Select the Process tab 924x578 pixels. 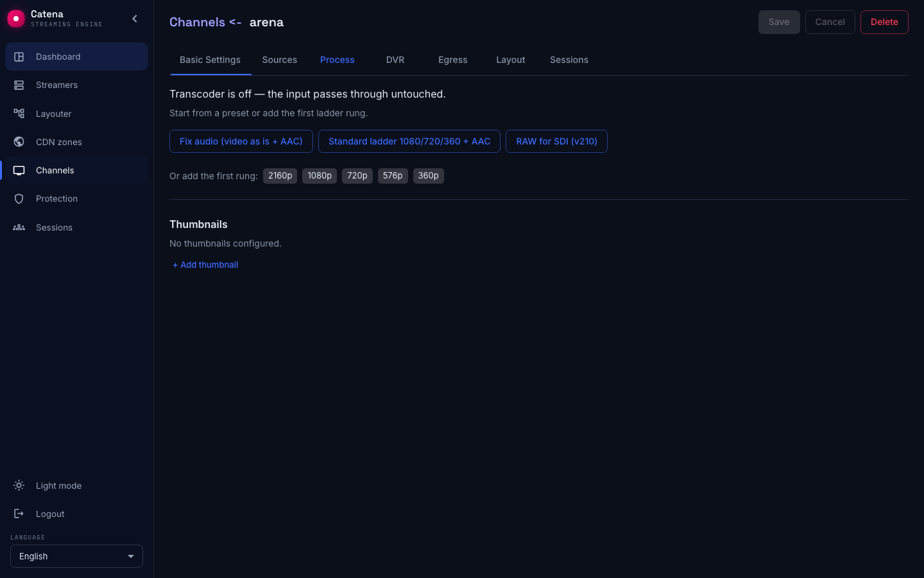[338, 60]
